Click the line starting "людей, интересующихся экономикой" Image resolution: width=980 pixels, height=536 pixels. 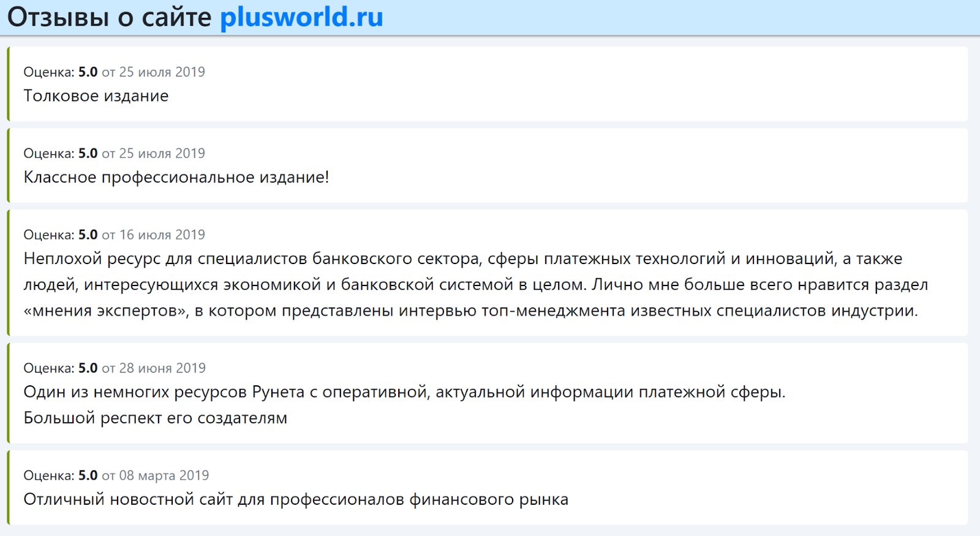475,285
